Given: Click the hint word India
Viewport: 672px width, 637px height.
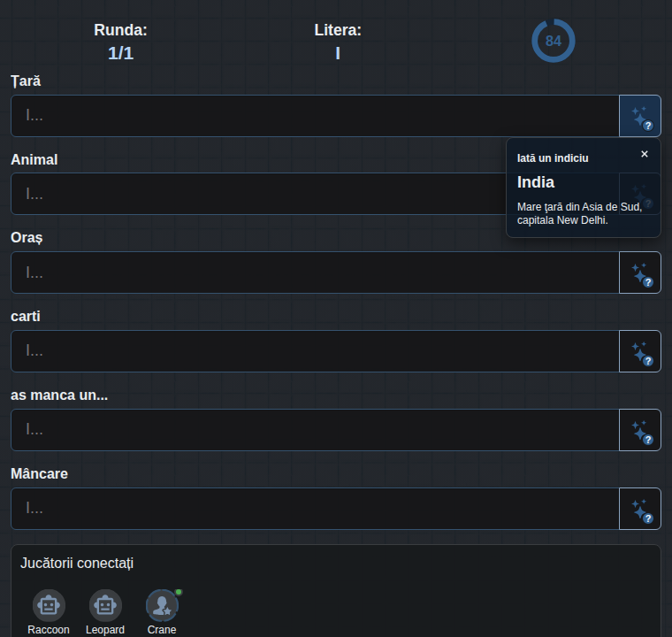Looking at the screenshot, I should coord(536,182).
